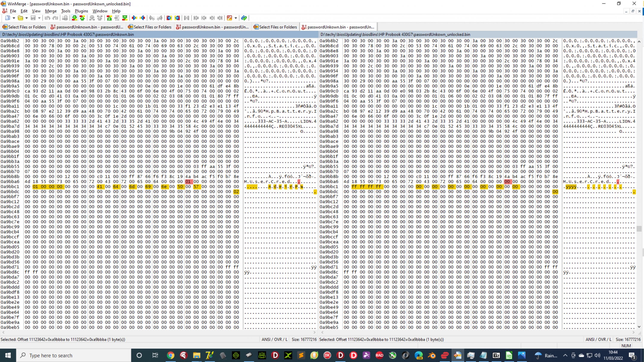Open the Merge menu
Screen dimensions: 644x362
[x=51, y=11]
